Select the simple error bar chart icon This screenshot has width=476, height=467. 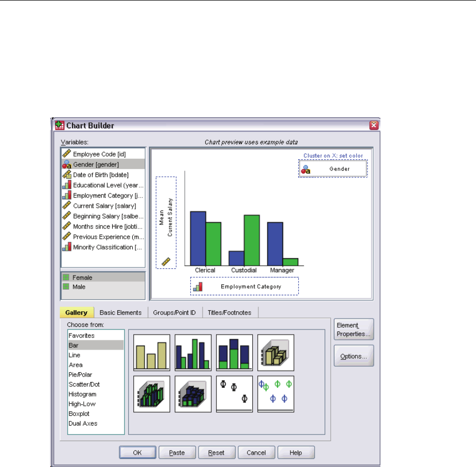point(234,394)
